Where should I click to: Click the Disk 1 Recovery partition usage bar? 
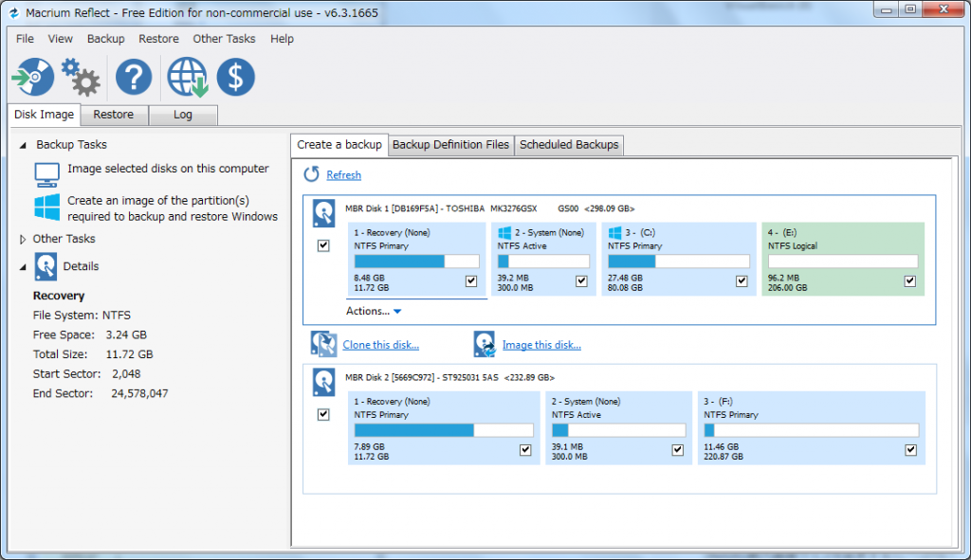coord(417,262)
